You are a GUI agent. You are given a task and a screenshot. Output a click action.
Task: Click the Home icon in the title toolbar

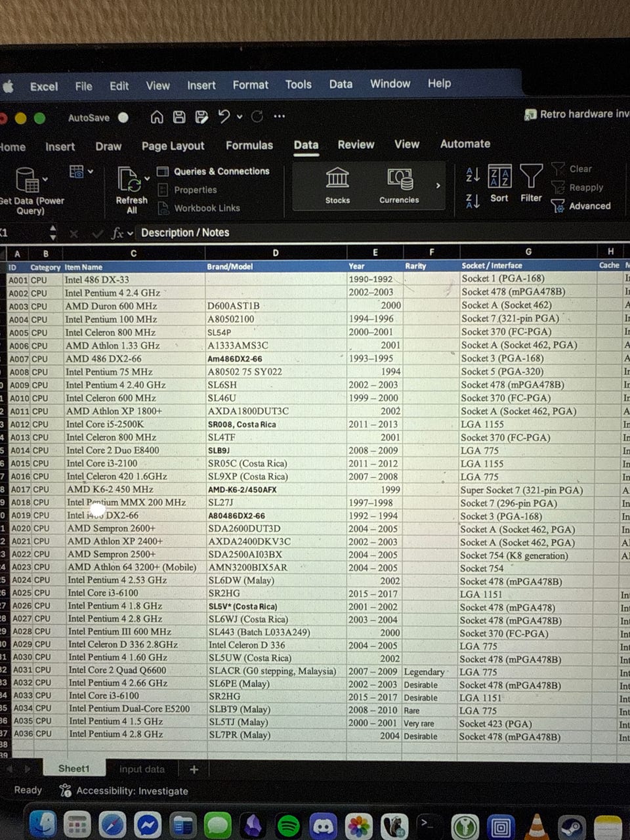click(x=157, y=117)
